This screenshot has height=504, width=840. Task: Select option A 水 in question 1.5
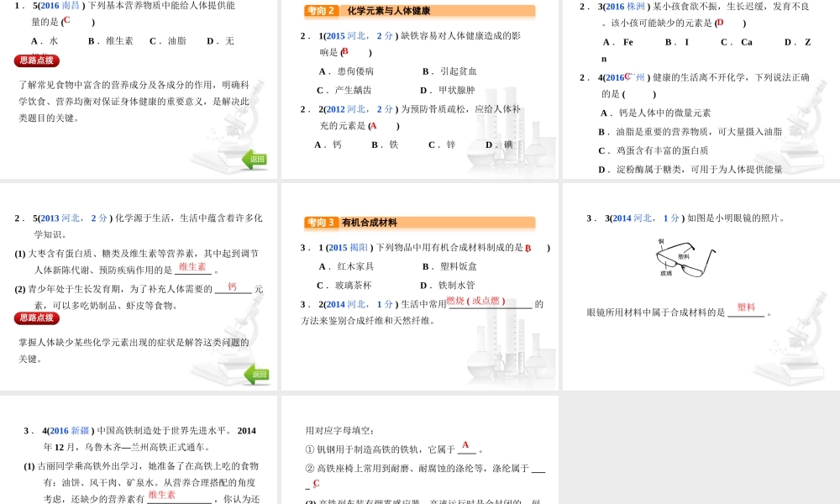(45, 40)
